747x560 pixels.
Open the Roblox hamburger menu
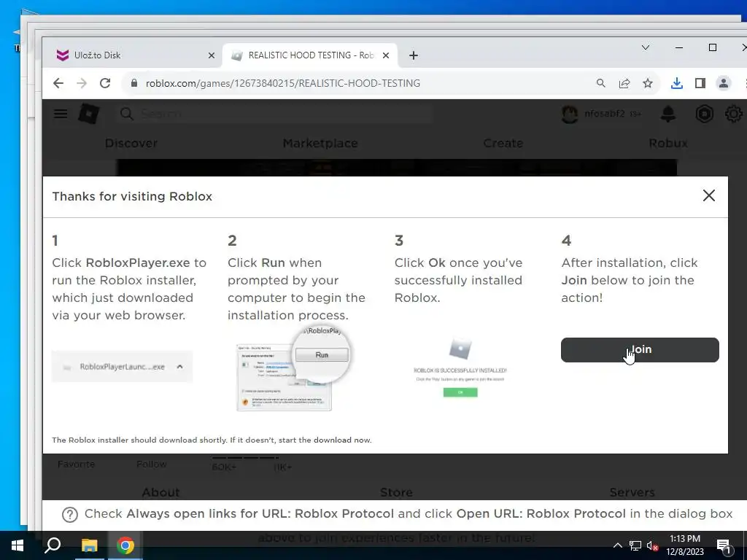click(x=61, y=114)
